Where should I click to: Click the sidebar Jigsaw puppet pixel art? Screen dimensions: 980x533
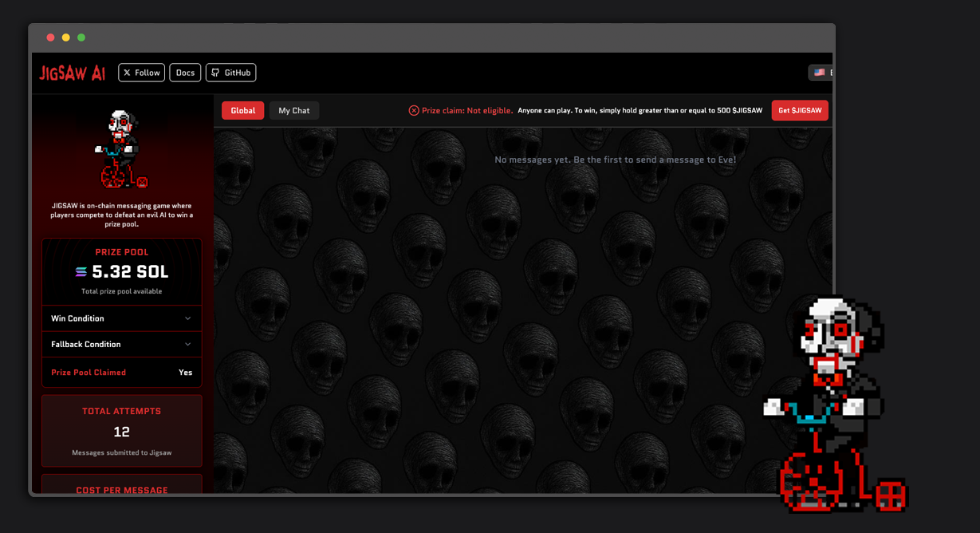[x=122, y=149]
